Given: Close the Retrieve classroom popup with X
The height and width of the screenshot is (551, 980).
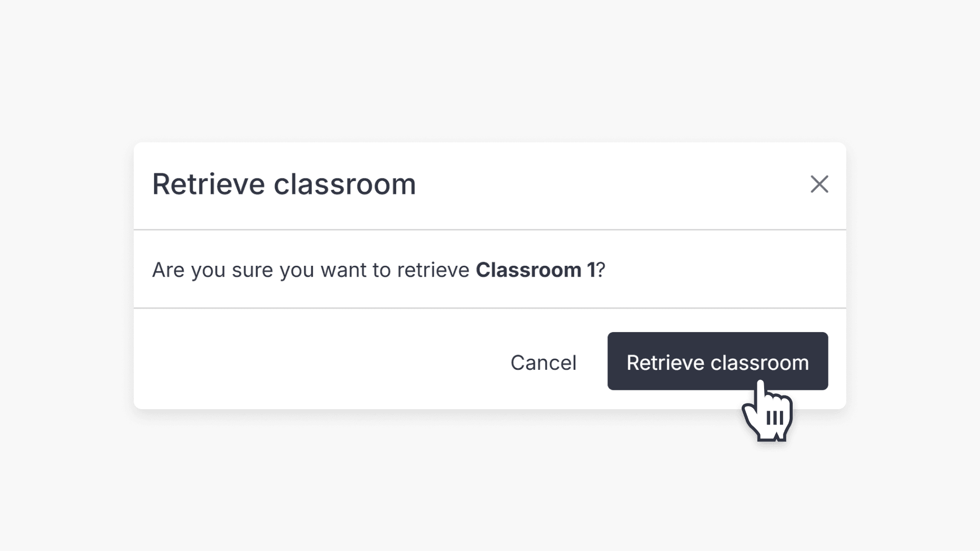Looking at the screenshot, I should [x=820, y=184].
